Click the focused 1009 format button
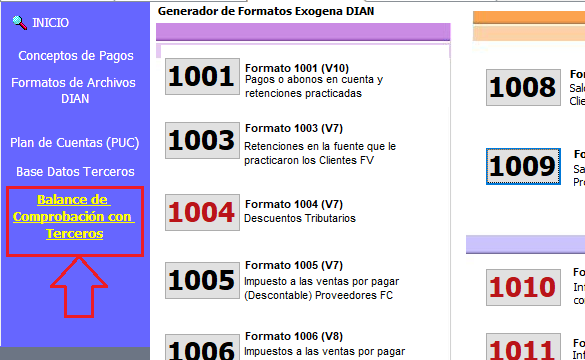 [x=523, y=166]
